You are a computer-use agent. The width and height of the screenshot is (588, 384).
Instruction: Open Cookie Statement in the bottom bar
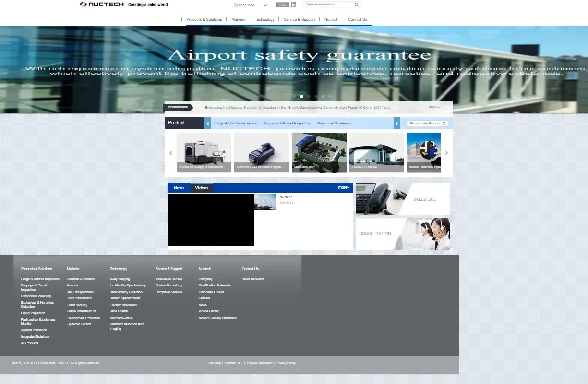click(x=259, y=363)
